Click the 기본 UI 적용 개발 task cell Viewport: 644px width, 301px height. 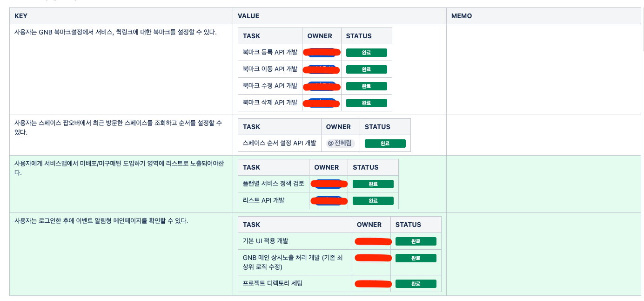pyautogui.click(x=266, y=241)
